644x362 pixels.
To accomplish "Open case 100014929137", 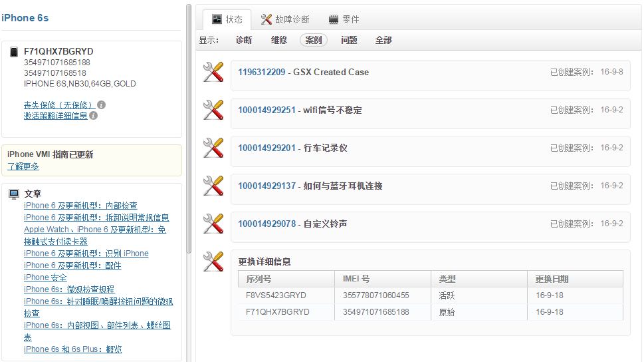I will coord(267,186).
